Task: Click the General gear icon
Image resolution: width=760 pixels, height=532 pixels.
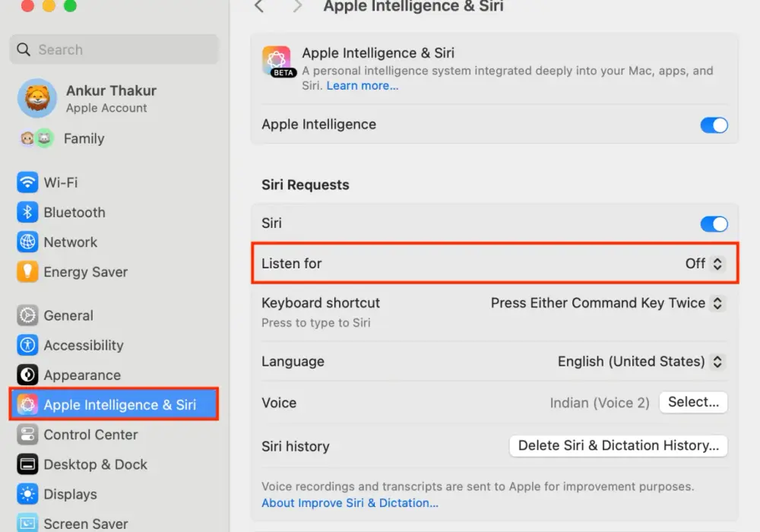Action: pyautogui.click(x=27, y=315)
